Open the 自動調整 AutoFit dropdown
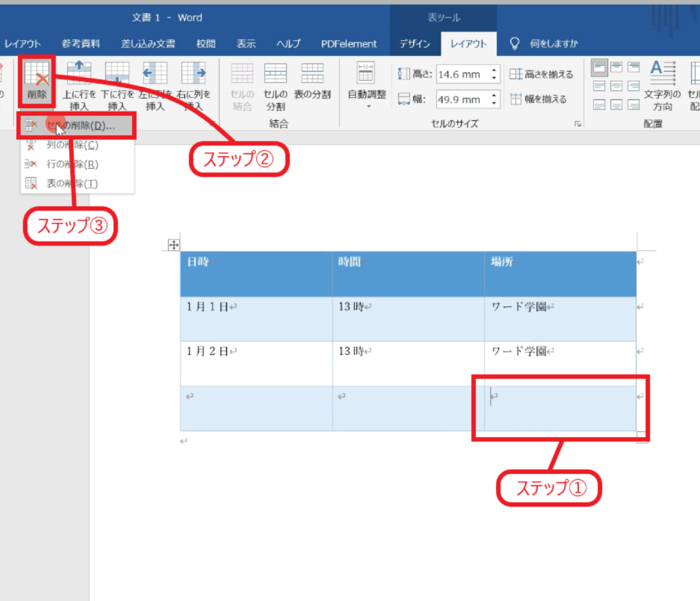Viewport: 700px width, 601px height. pyautogui.click(x=367, y=85)
